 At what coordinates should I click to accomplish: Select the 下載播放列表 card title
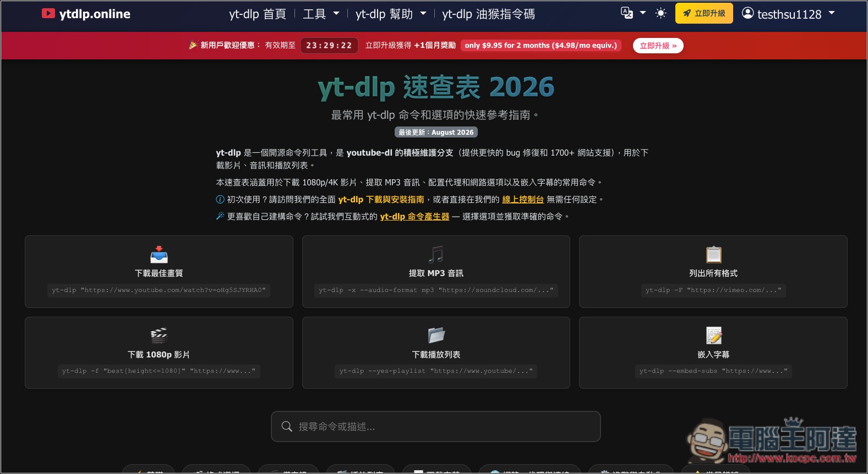[436, 355]
